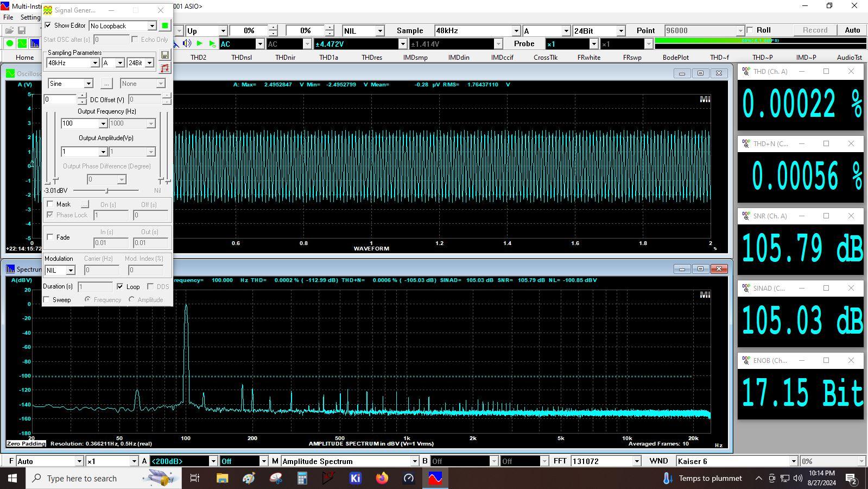Toggle the Oscilloscope green waveform icon
The height and width of the screenshot is (489, 868).
click(x=22, y=44)
